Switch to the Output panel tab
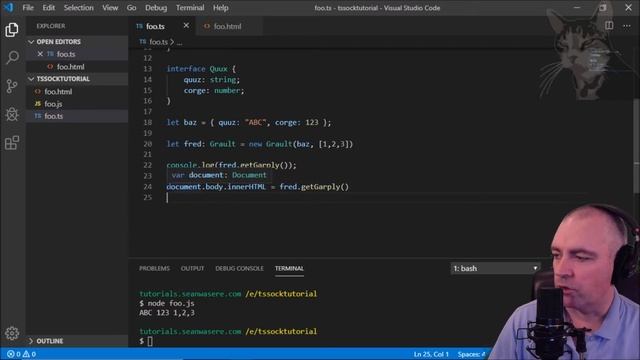This screenshot has height=360, width=640. (192, 268)
